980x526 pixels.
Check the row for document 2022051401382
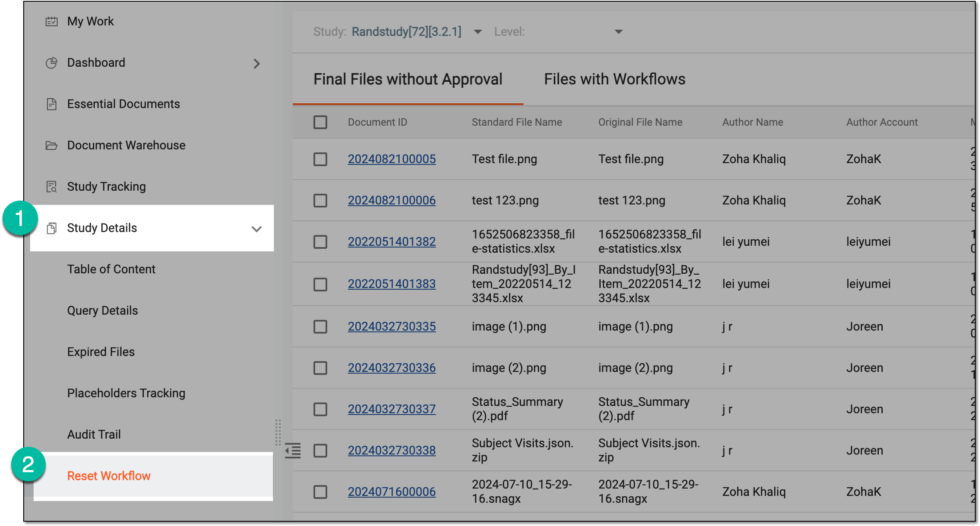pos(320,242)
